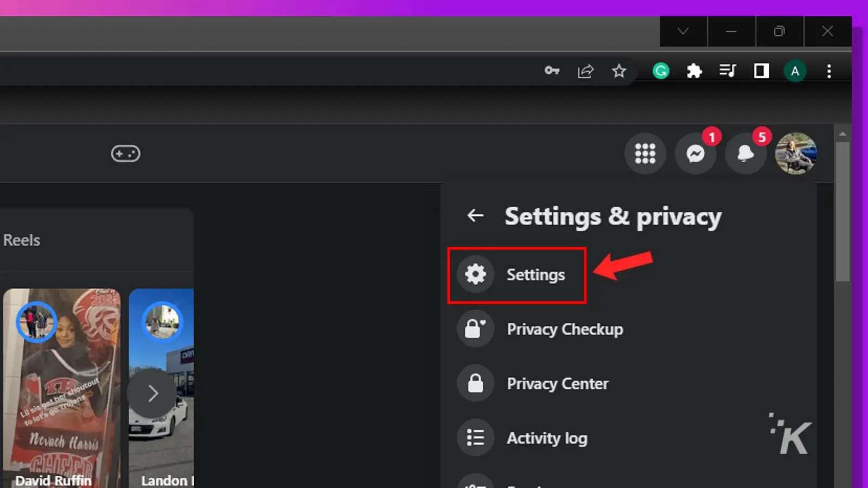Toggle the browser side panel
Viewport: 868px width, 488px height.
click(761, 71)
